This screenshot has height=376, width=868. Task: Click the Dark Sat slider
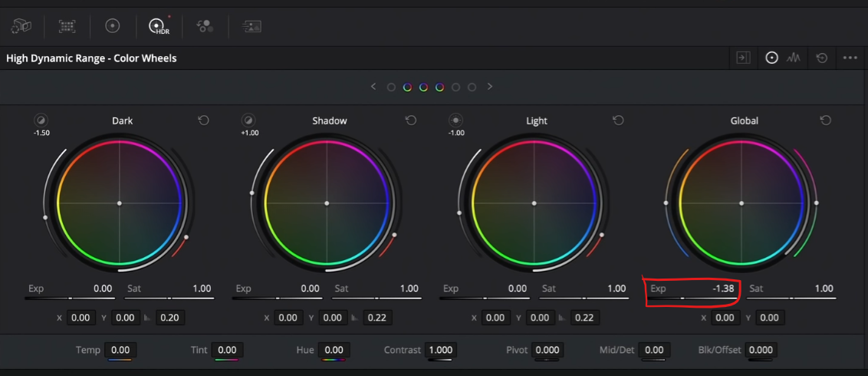[169, 298]
